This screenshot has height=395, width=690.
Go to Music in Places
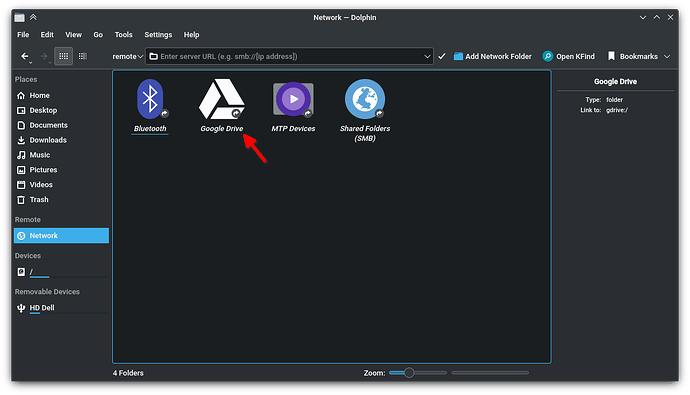[x=61, y=155]
